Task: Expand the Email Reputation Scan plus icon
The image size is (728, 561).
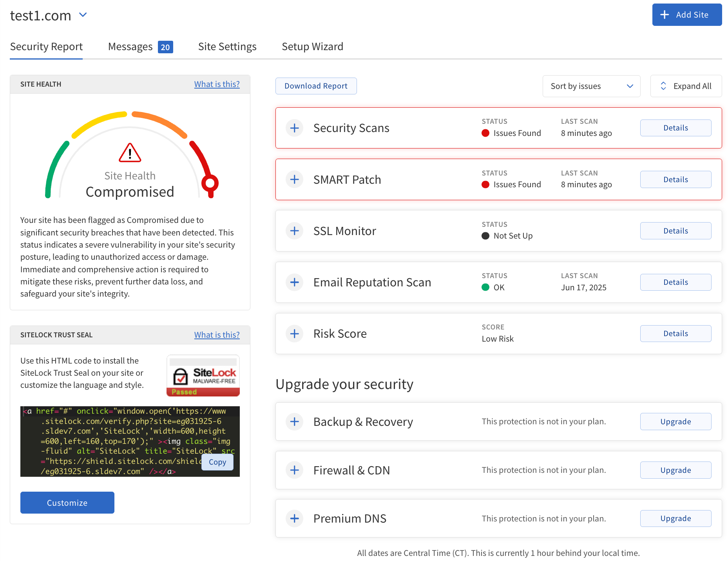Action: click(x=295, y=282)
